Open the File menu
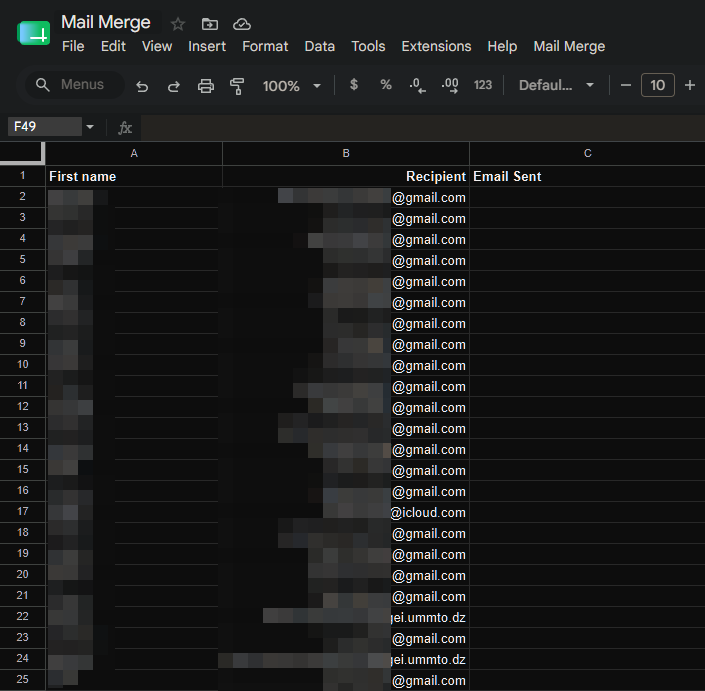This screenshot has height=691, width=705. (x=73, y=46)
